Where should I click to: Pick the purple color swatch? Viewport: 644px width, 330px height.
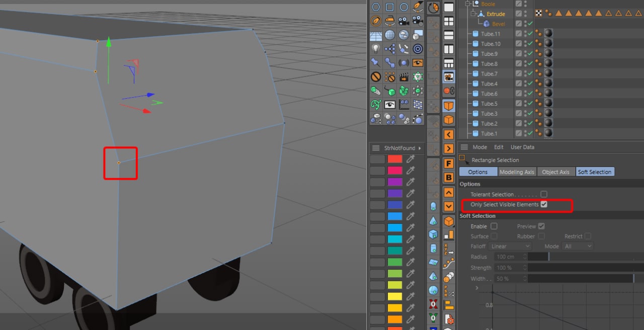(x=395, y=182)
